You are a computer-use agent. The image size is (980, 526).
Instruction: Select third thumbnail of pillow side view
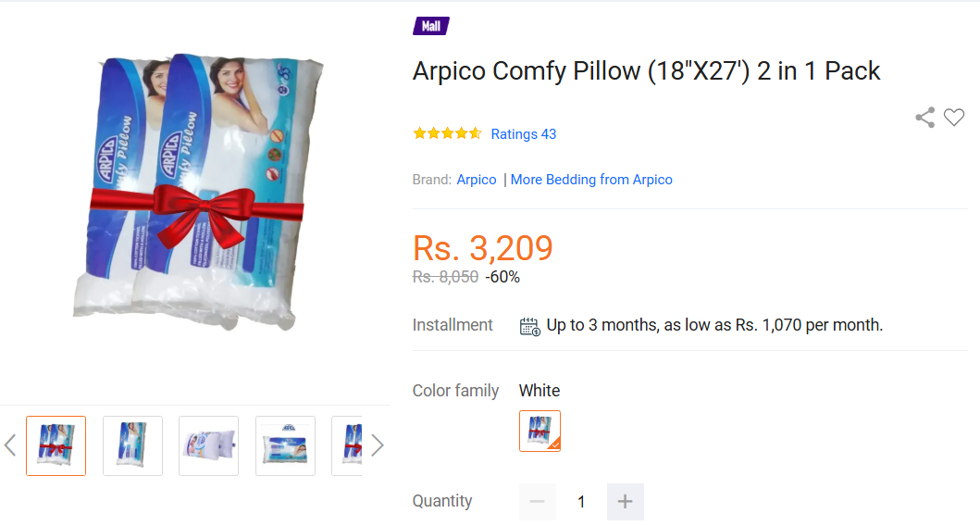pyautogui.click(x=209, y=446)
